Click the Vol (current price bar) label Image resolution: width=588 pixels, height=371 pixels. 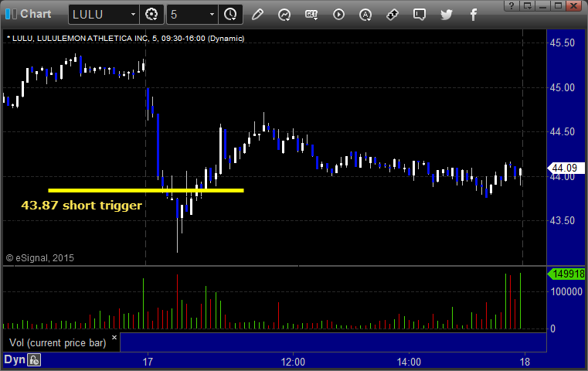click(x=58, y=343)
